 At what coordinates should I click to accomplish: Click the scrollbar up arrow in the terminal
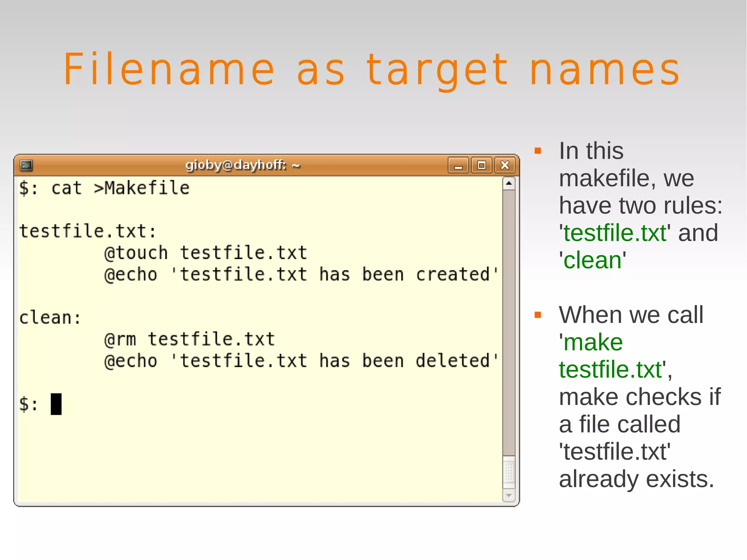(x=509, y=184)
